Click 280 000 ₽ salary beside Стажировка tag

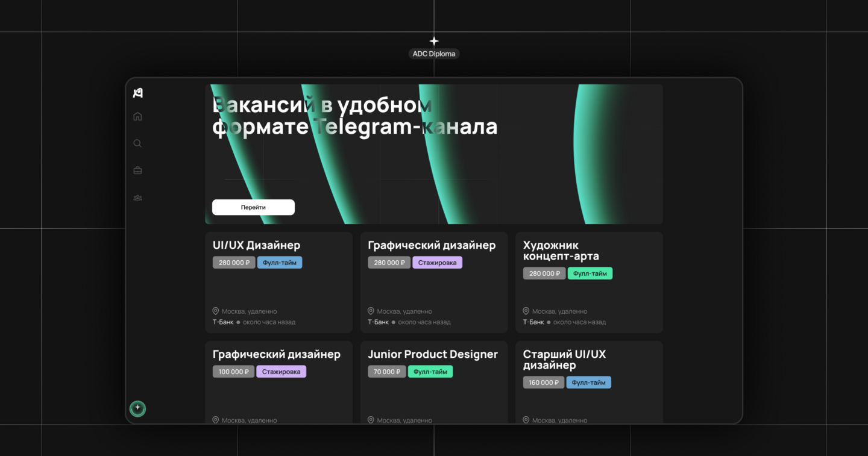tap(389, 263)
